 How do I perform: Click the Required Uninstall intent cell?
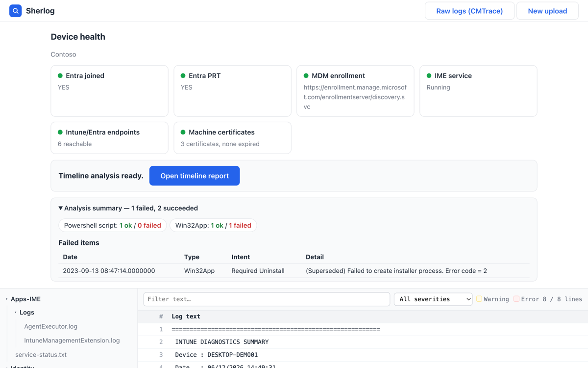[258, 271]
